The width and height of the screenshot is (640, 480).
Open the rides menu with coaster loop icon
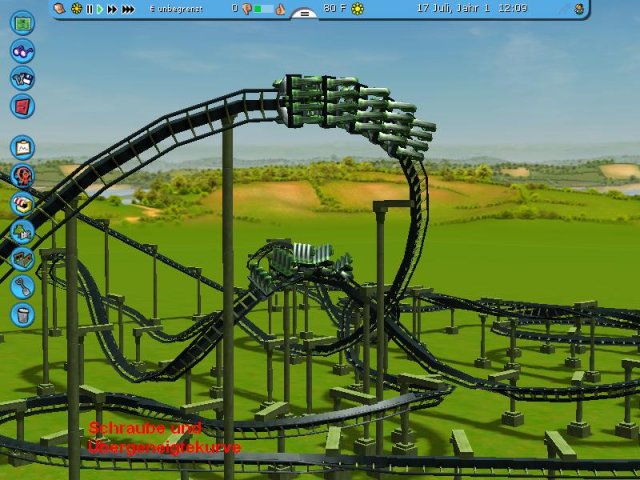22,176
